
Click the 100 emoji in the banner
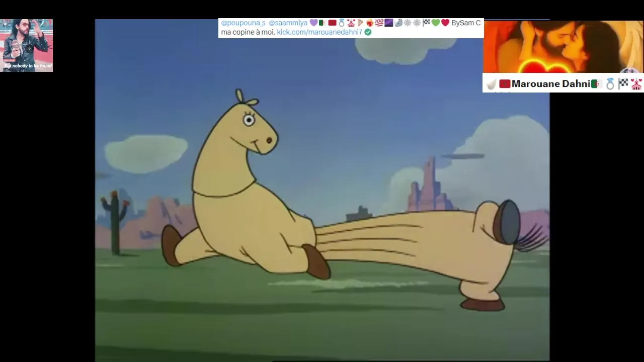379,23
